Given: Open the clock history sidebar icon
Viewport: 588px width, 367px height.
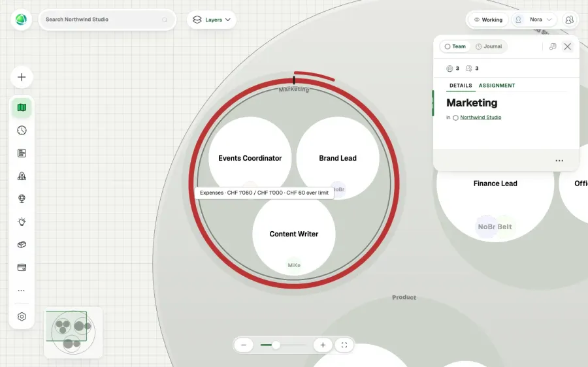Looking at the screenshot, I should click(22, 130).
